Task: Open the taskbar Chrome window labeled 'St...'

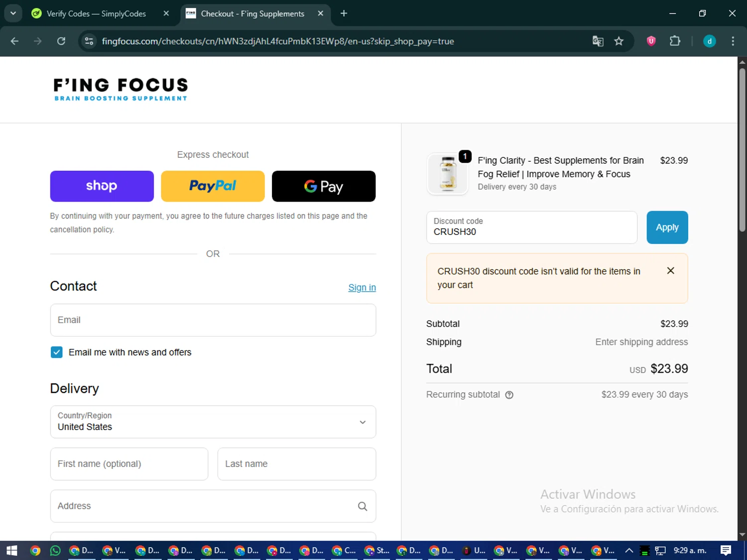Action: point(377,551)
